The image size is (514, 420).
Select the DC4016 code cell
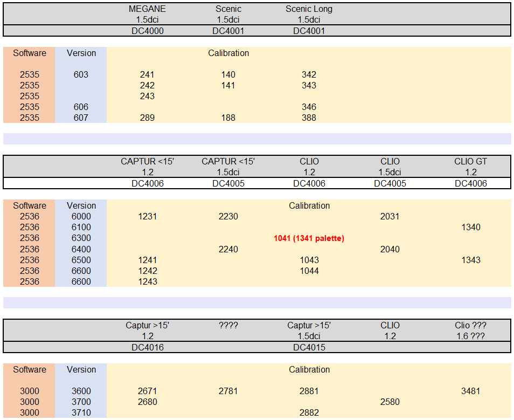pyautogui.click(x=148, y=348)
